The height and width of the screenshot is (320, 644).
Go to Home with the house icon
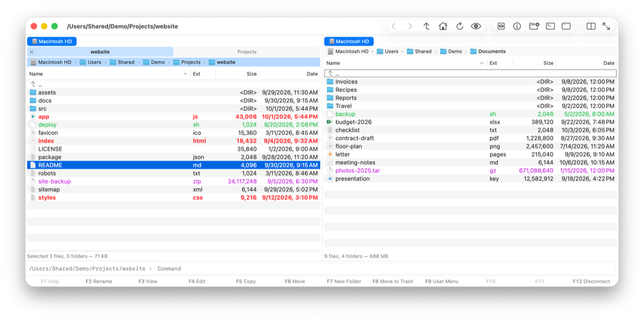tap(443, 26)
